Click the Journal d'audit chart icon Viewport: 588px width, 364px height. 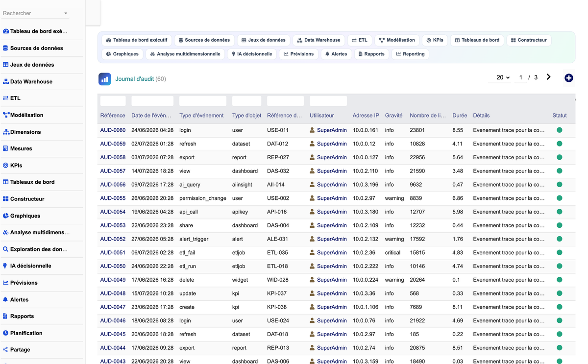(x=104, y=79)
